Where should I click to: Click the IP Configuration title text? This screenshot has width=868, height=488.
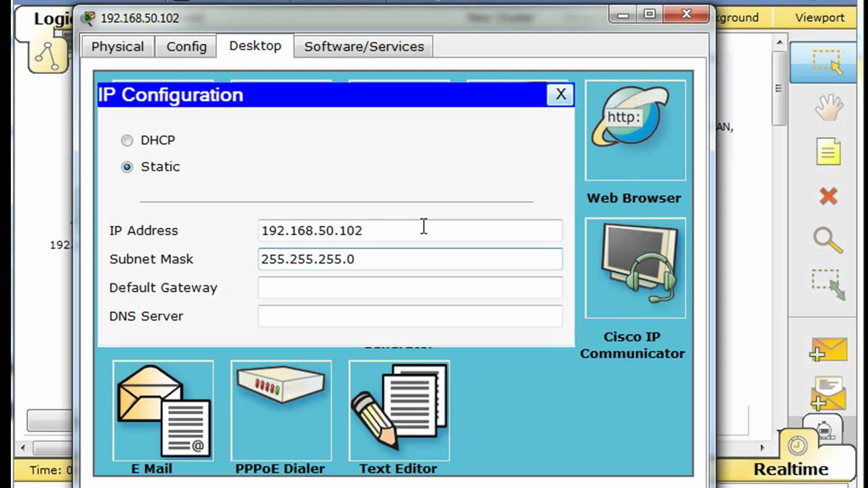[171, 95]
